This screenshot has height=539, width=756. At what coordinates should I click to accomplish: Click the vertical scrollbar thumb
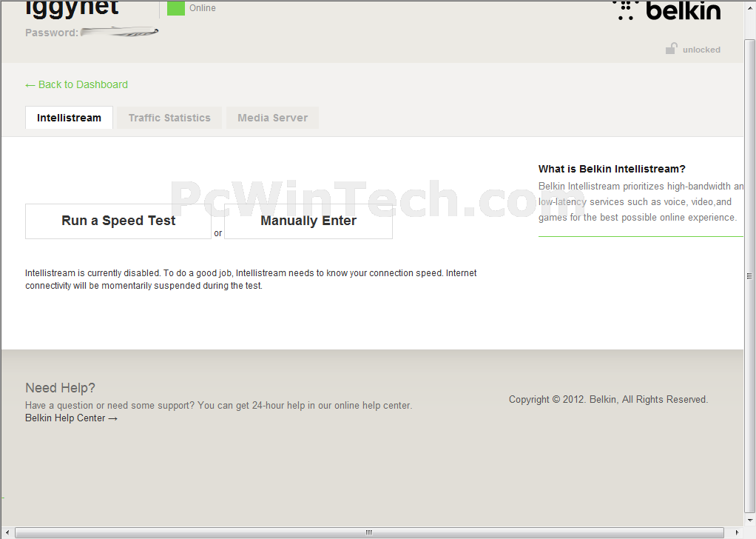[749, 276]
